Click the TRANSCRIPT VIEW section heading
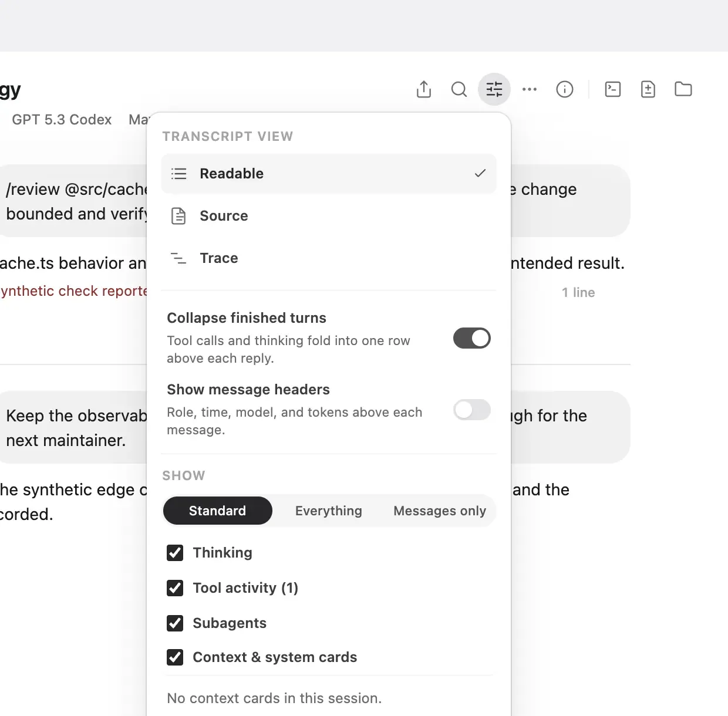This screenshot has width=728, height=716. click(x=228, y=136)
